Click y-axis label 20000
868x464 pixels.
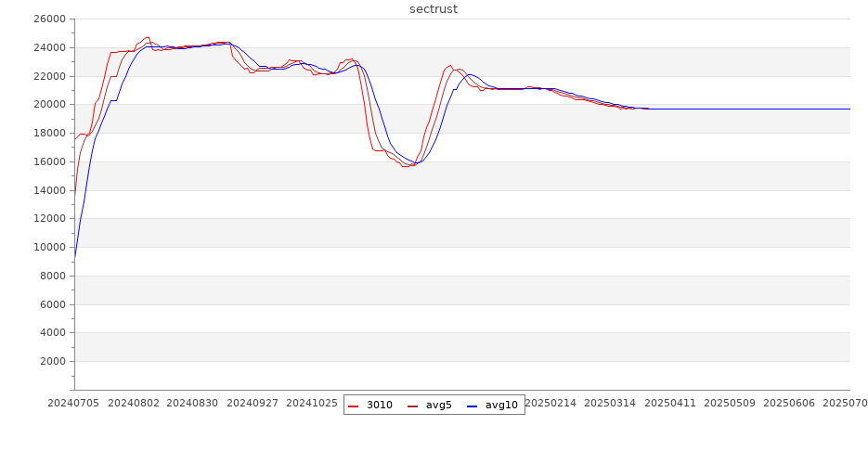click(x=50, y=105)
